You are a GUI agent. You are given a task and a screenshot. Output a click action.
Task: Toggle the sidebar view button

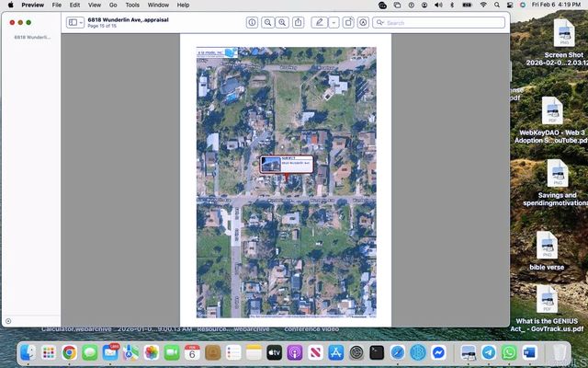point(73,22)
